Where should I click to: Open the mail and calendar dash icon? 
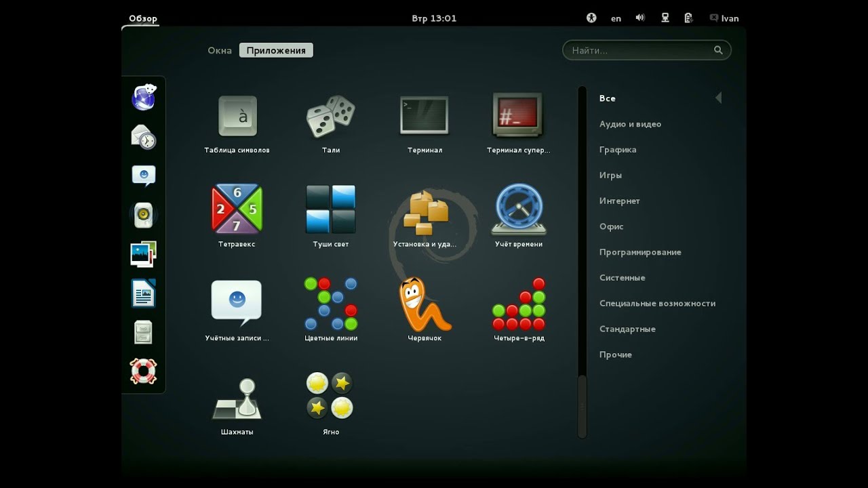coord(144,137)
